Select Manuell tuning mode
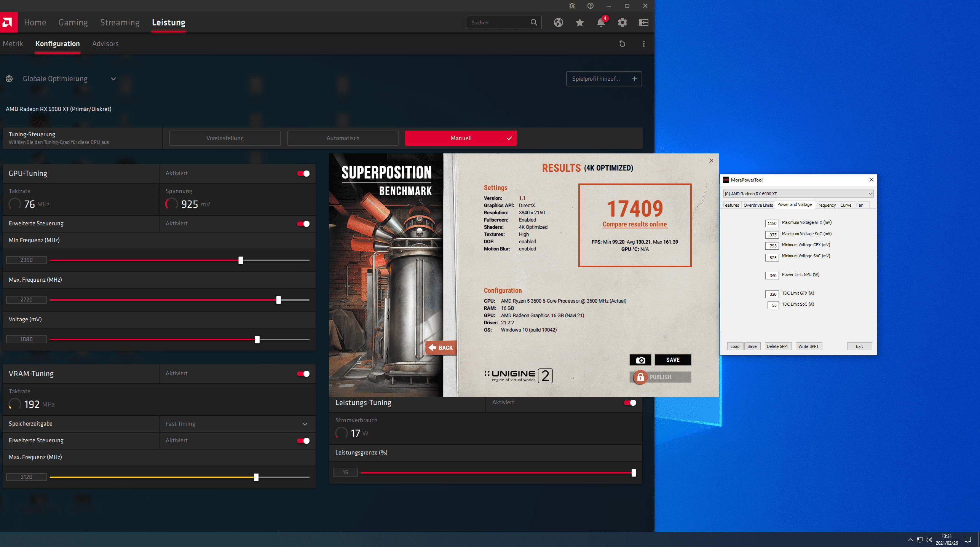 pyautogui.click(x=461, y=138)
